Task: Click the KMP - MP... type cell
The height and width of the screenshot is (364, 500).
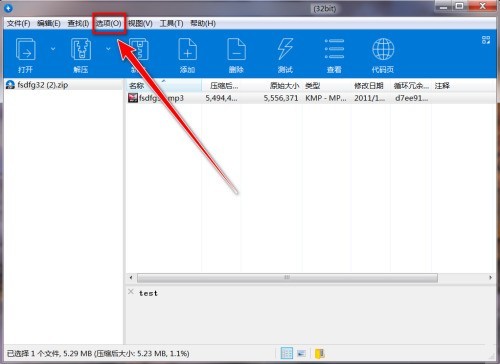Action: point(326,98)
